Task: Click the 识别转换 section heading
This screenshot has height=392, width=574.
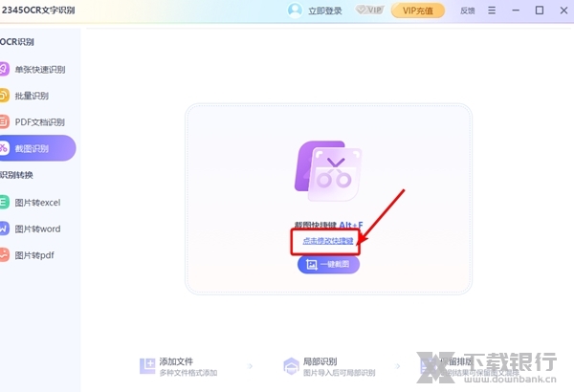Action: [x=16, y=175]
